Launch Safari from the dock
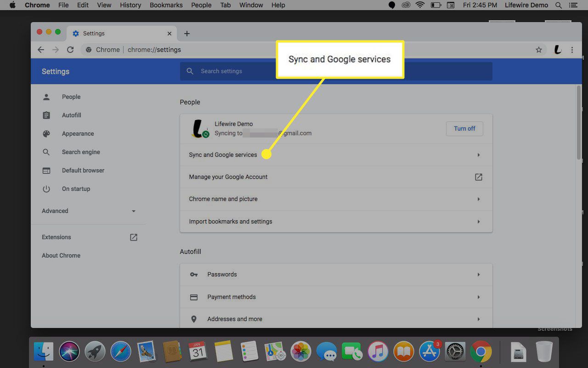 click(x=120, y=352)
